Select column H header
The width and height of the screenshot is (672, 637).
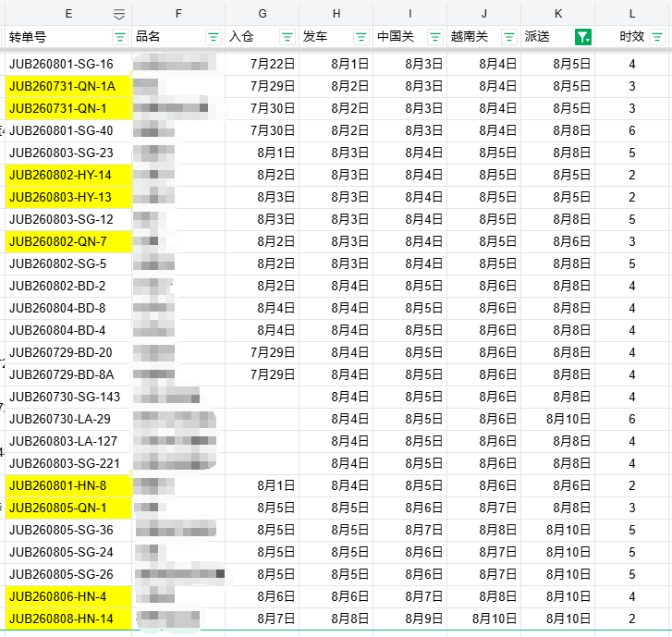click(336, 14)
